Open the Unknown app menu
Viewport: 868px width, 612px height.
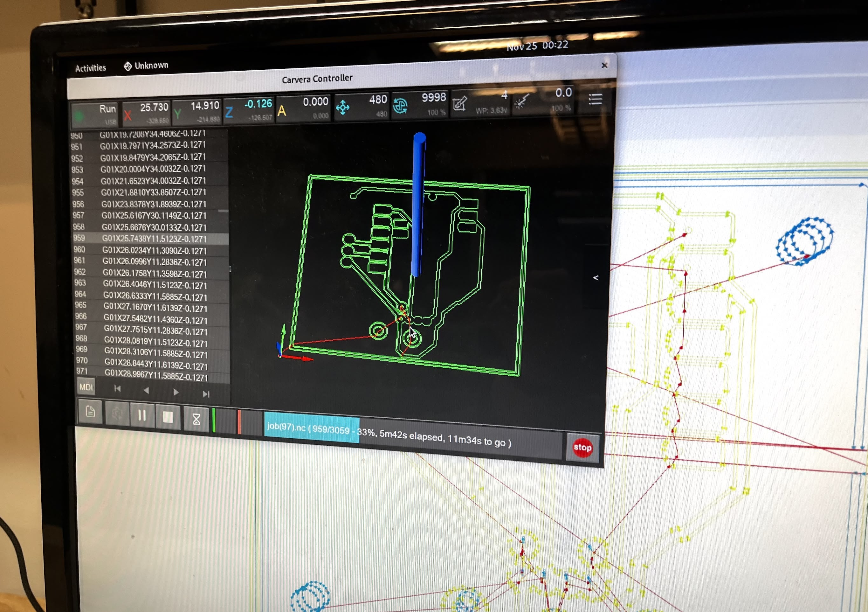coord(146,66)
